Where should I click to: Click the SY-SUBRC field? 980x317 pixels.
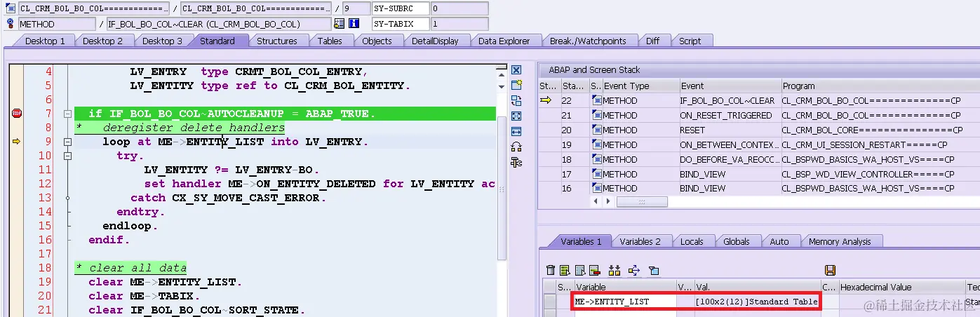click(400, 8)
